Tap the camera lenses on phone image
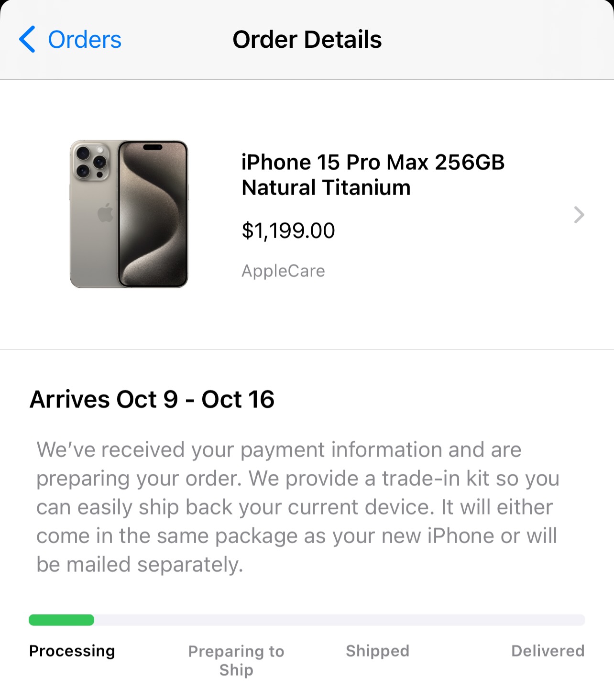 [91, 162]
